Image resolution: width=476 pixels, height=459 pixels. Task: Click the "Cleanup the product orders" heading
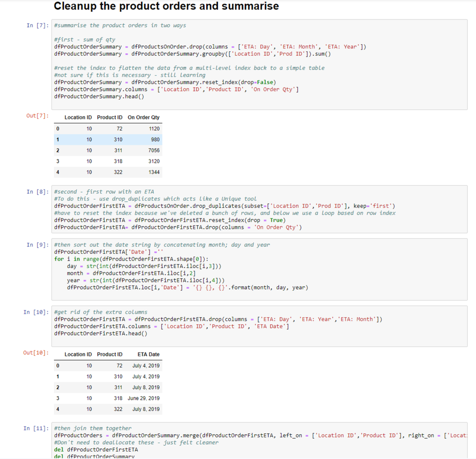pos(166,7)
